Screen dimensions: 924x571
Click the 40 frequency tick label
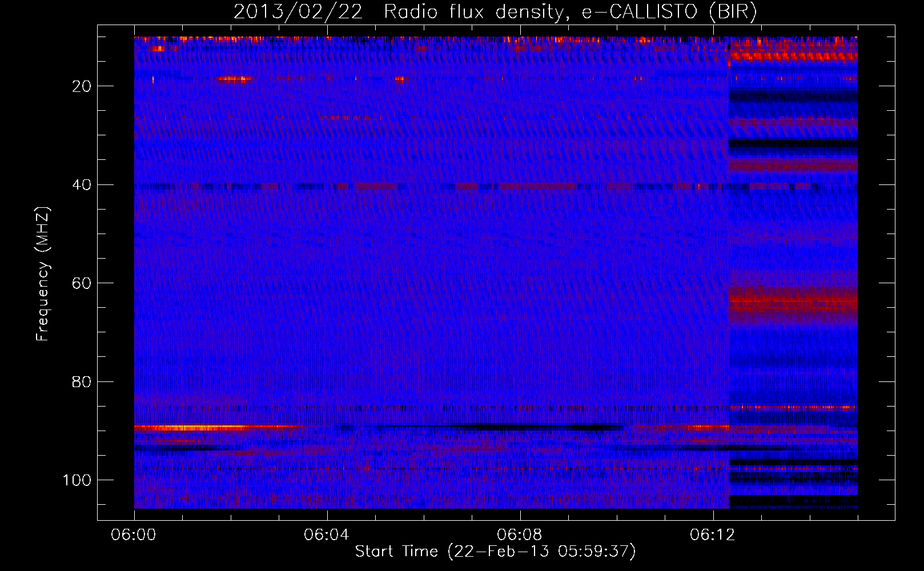click(82, 185)
